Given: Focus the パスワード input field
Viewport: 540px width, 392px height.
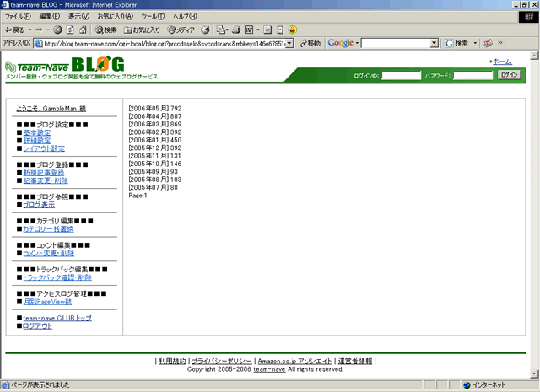Looking at the screenshot, I should click(x=472, y=75).
